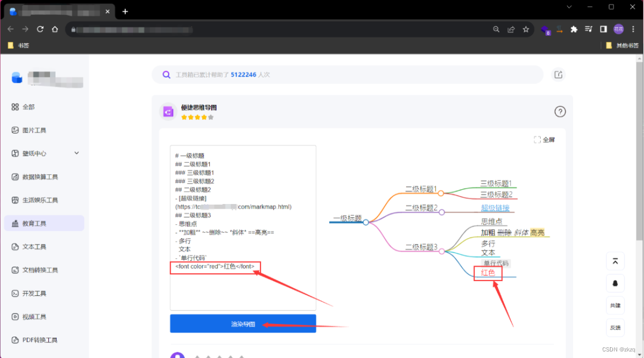Collapse the 一级标题 root node circle
The image size is (644, 358).
pyautogui.click(x=366, y=223)
